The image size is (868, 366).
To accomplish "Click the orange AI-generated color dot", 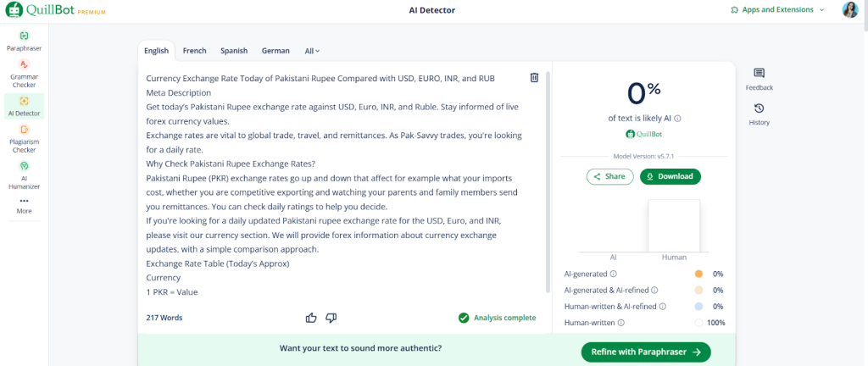I will tap(698, 274).
